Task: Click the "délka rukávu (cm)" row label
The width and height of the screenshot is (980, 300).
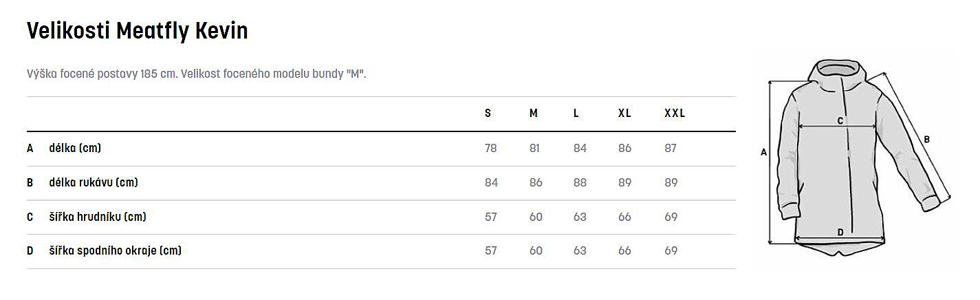Action: point(94,182)
